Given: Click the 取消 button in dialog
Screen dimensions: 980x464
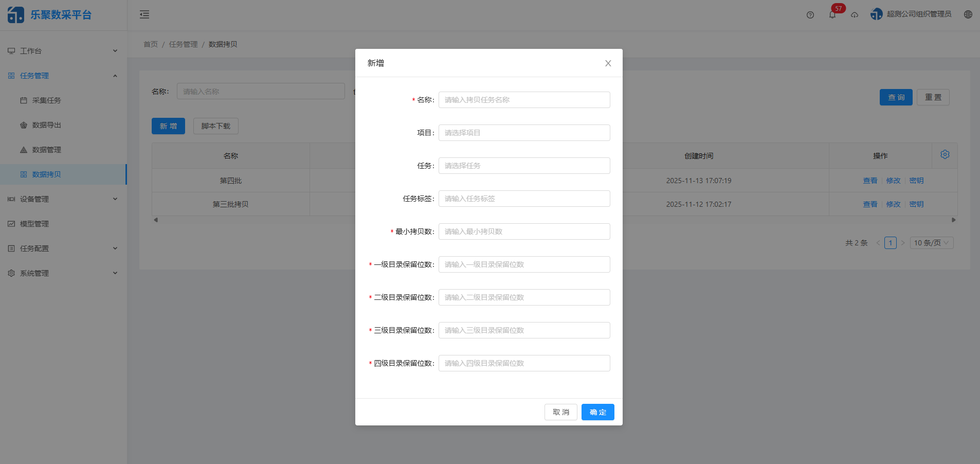Looking at the screenshot, I should click(560, 412).
